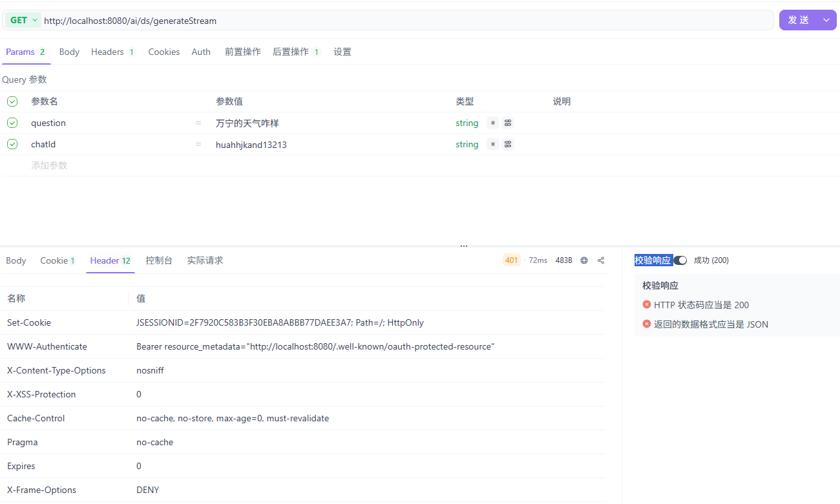Screen dimensions: 840x504
Task: Click the 发送 button
Action: tap(799, 20)
